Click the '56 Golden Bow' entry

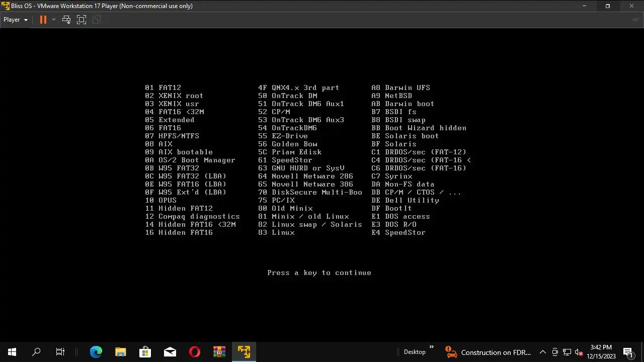point(287,144)
